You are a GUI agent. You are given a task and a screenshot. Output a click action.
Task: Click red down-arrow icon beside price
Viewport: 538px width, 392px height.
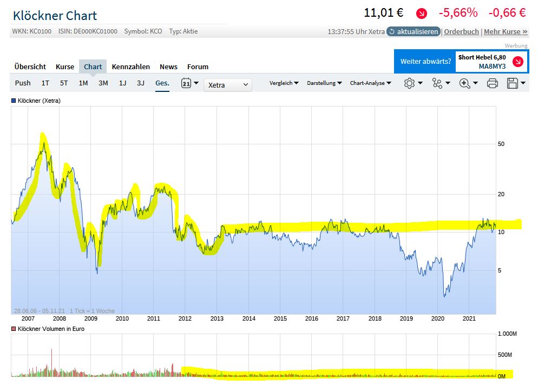(x=421, y=14)
